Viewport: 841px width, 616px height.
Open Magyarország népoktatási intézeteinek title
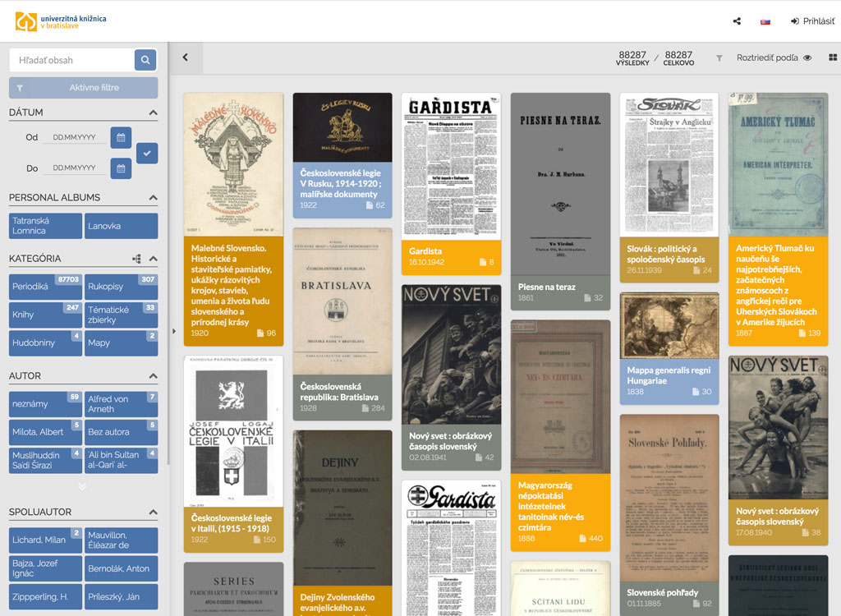pos(551,506)
